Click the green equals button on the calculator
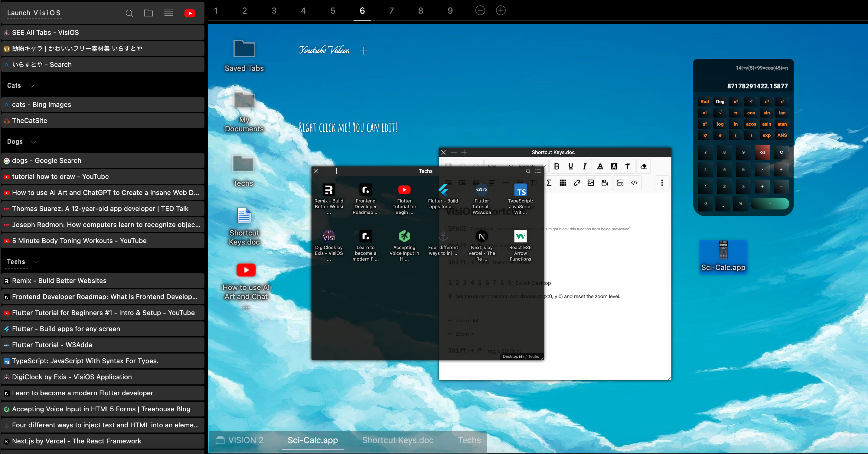The height and width of the screenshot is (454, 868). click(x=770, y=203)
